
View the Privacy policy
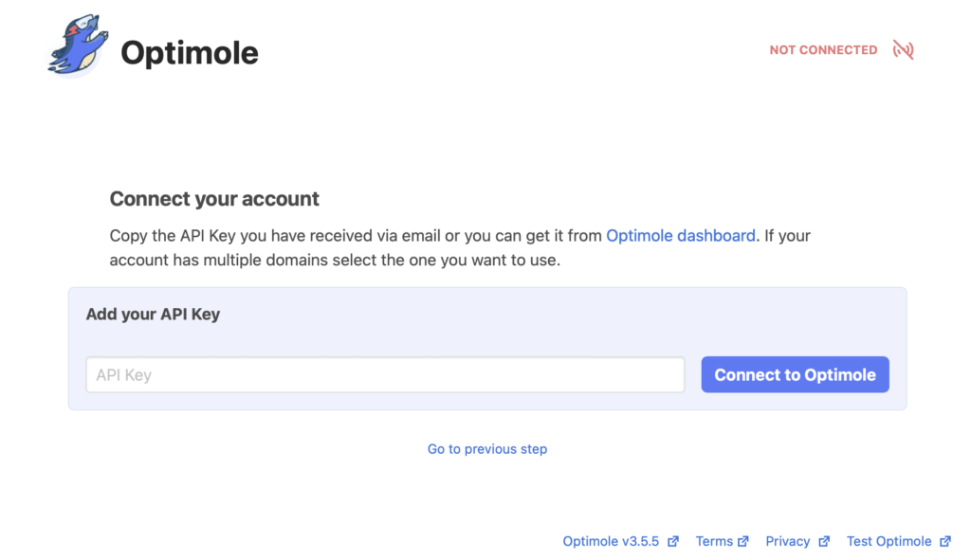tap(788, 541)
